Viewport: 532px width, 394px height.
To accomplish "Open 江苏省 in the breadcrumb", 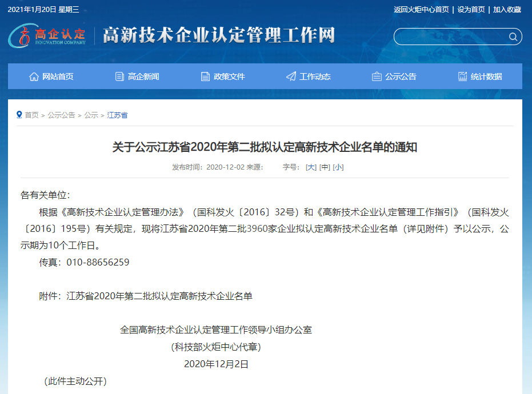I will (x=117, y=115).
